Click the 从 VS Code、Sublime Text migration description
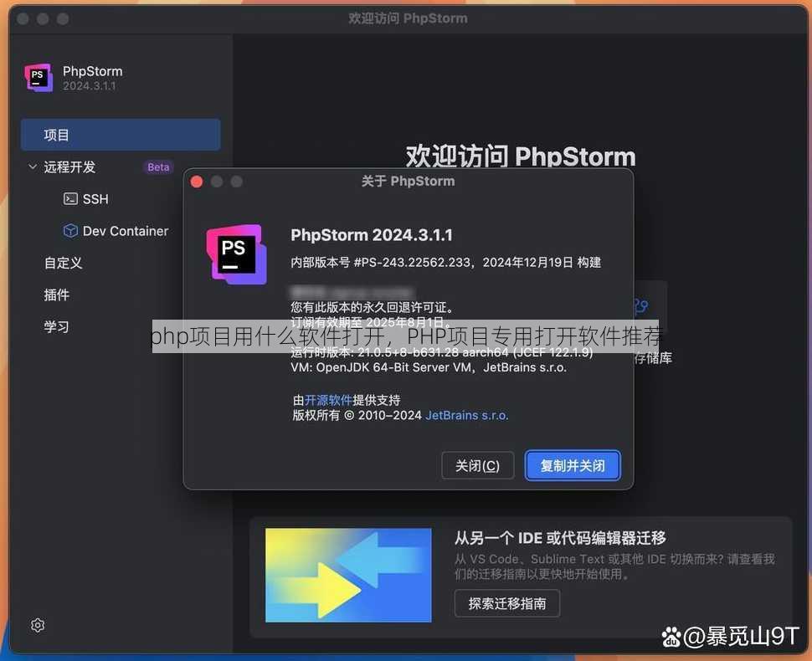 pos(614,566)
